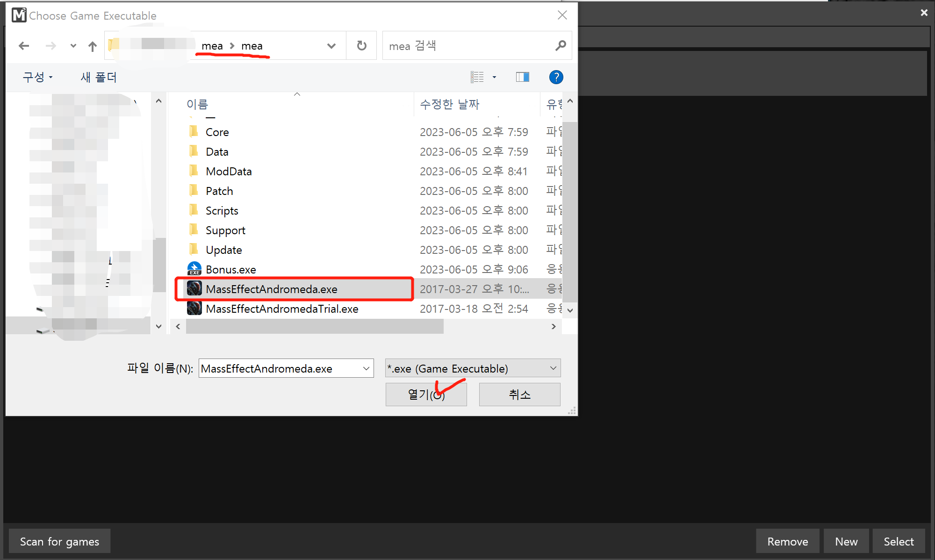The width and height of the screenshot is (935, 560).
Task: Click the MassEffectAndromeda.exe game icon
Action: pyautogui.click(x=194, y=288)
